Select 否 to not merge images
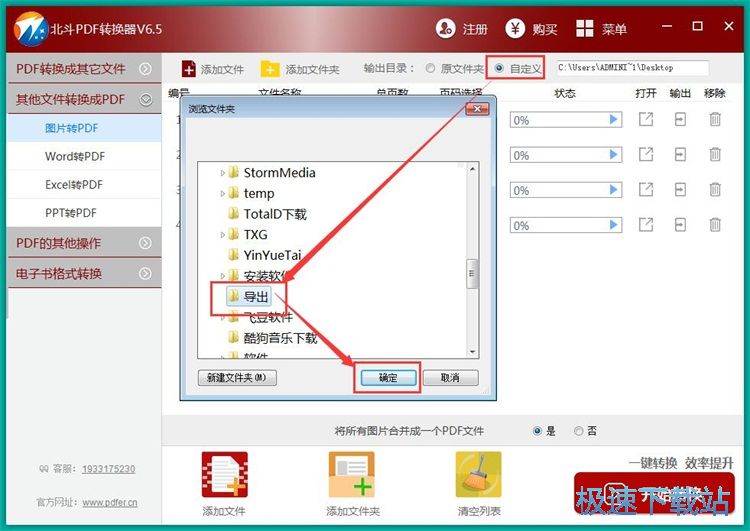 coord(579,431)
